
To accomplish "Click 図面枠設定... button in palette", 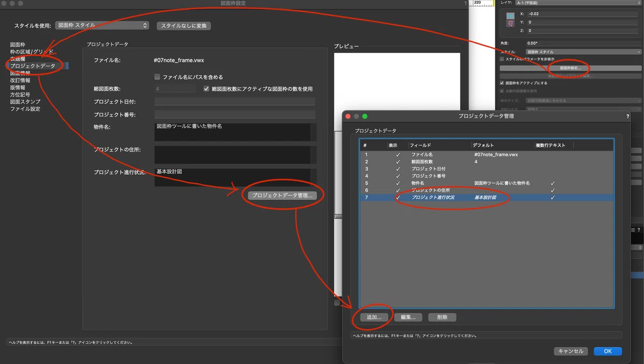I will coord(570,68).
